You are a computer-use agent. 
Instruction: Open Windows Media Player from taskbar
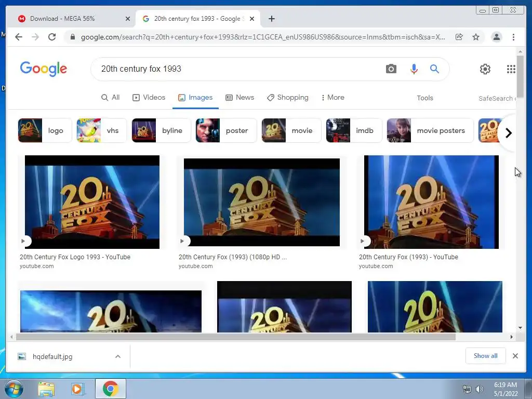point(77,389)
